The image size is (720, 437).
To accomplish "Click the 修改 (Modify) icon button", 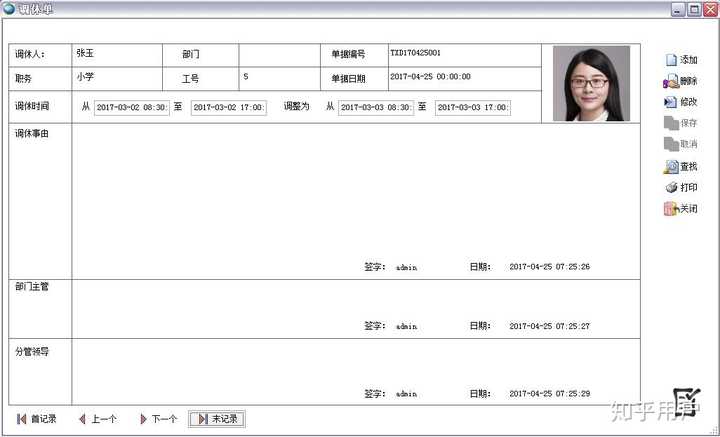I will click(681, 102).
